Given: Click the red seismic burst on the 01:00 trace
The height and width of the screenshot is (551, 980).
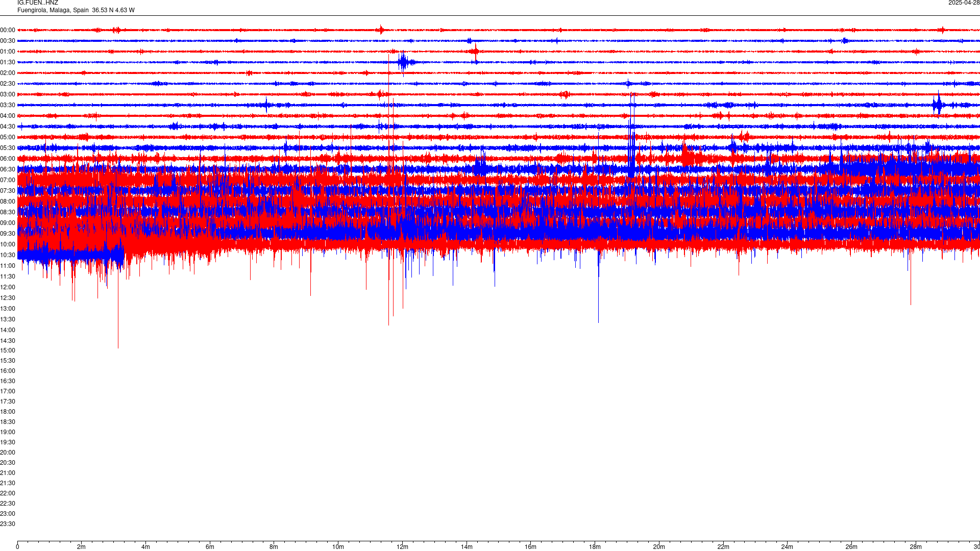Looking at the screenshot, I should 475,52.
